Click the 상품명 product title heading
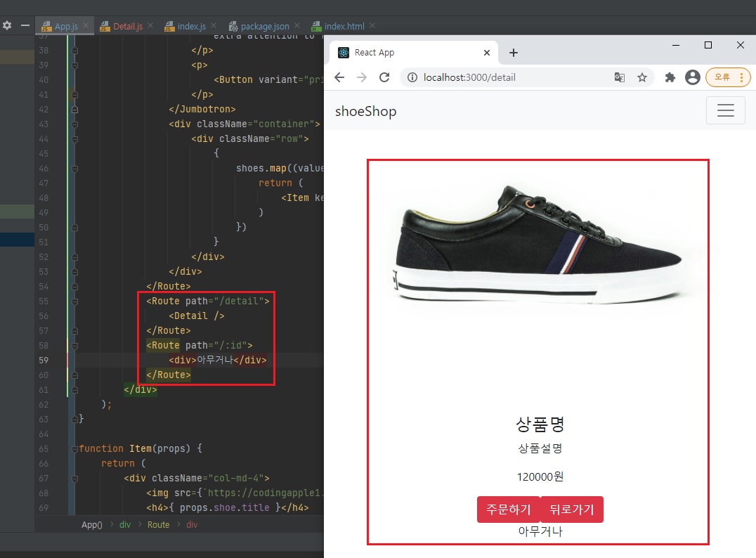The height and width of the screenshot is (558, 756). (x=540, y=424)
